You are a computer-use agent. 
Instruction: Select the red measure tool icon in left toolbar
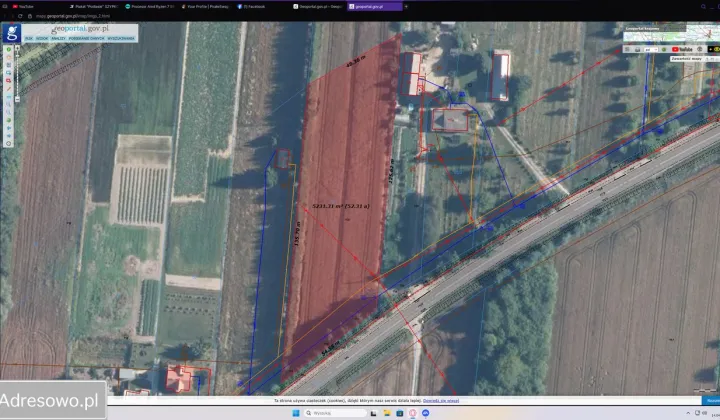coord(8,72)
